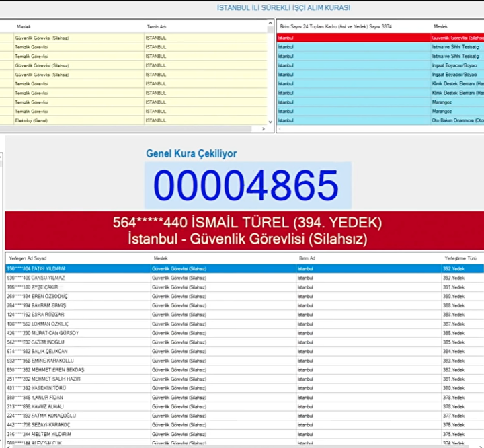The width and height of the screenshot is (484, 448).
Task: Click the Yerleşen Ad Soyad column header
Action: pos(28,258)
